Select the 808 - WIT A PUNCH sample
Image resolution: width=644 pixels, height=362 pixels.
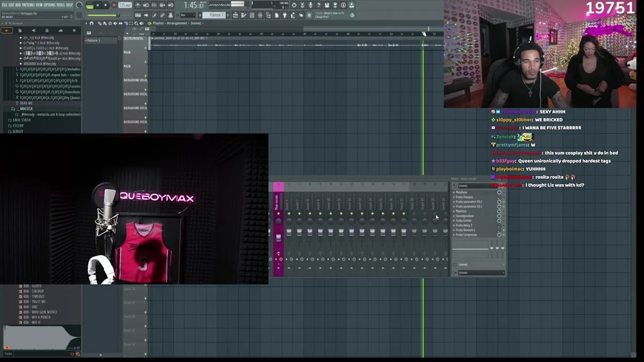[35, 317]
